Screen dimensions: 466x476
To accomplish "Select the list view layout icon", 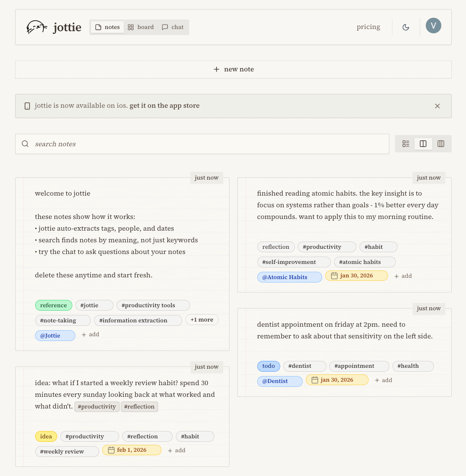I will [405, 143].
